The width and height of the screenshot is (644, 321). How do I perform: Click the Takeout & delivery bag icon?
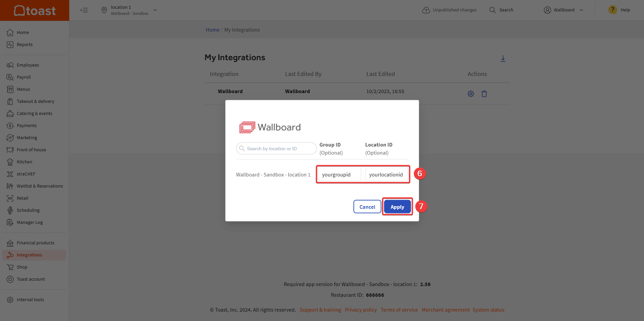[10, 102]
